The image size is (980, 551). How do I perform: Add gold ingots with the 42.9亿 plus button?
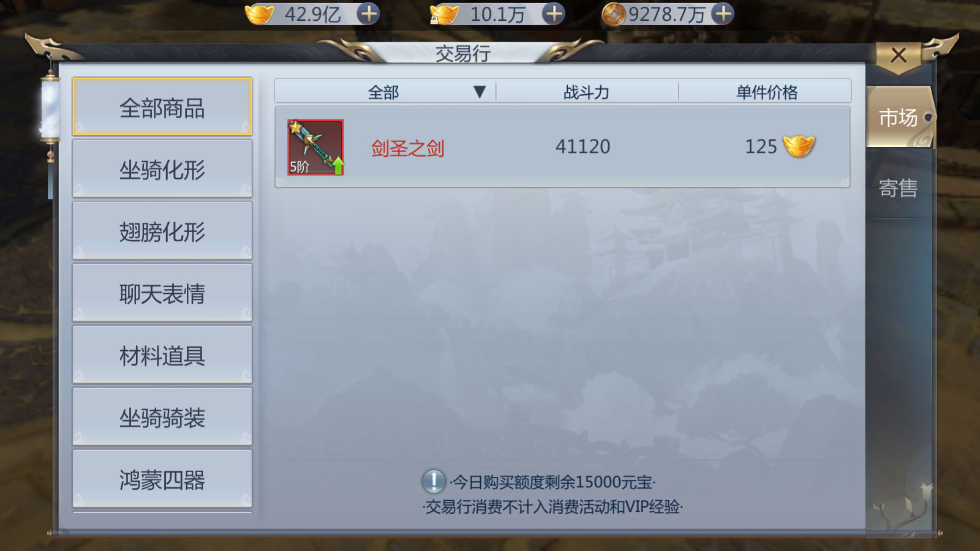pyautogui.click(x=368, y=13)
